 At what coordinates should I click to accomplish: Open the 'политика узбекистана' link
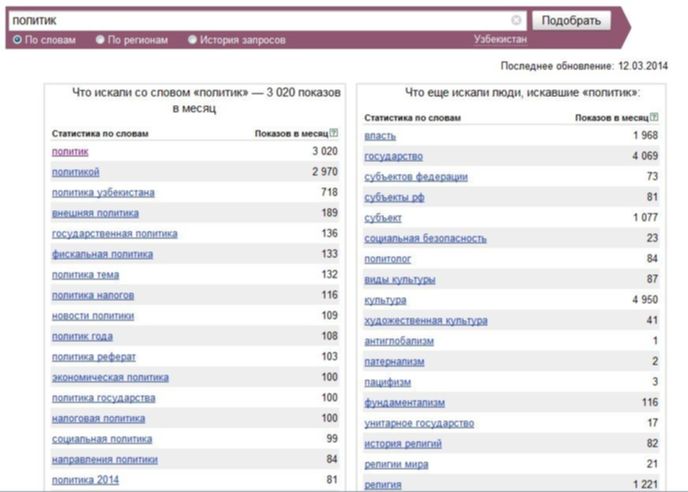pos(103,193)
